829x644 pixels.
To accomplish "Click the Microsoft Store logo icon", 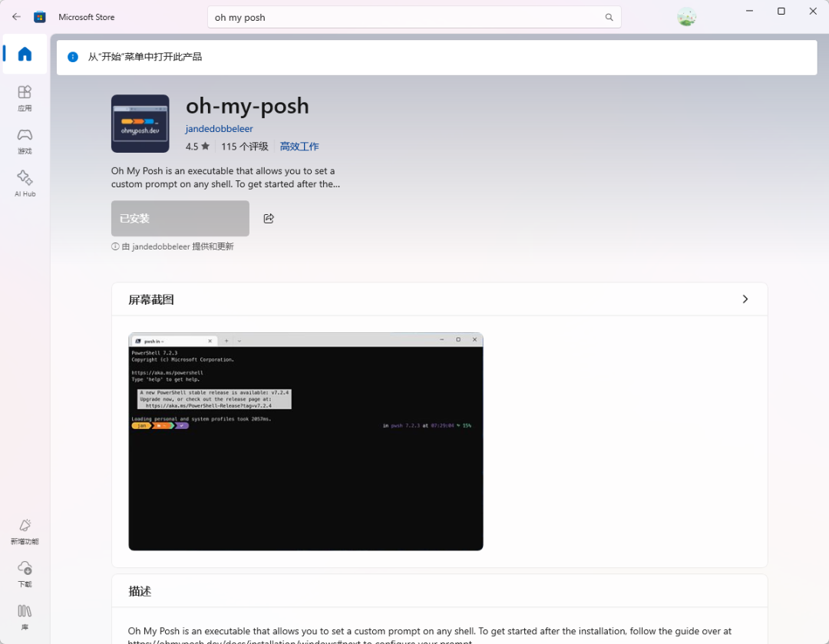I will (40, 17).
